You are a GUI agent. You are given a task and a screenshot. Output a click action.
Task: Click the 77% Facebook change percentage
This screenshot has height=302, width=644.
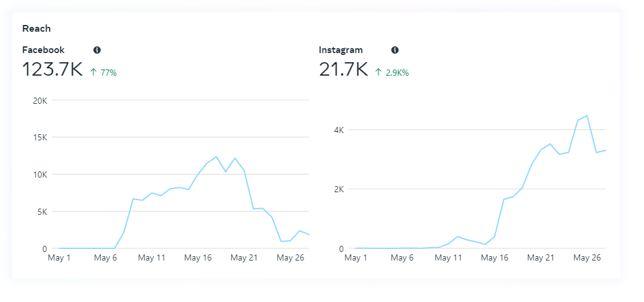click(x=109, y=73)
